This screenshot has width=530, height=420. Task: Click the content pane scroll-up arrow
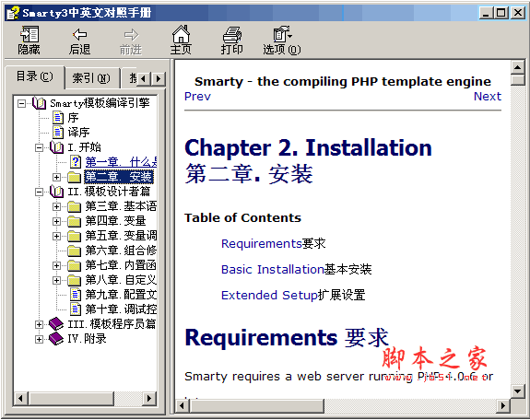point(517,67)
